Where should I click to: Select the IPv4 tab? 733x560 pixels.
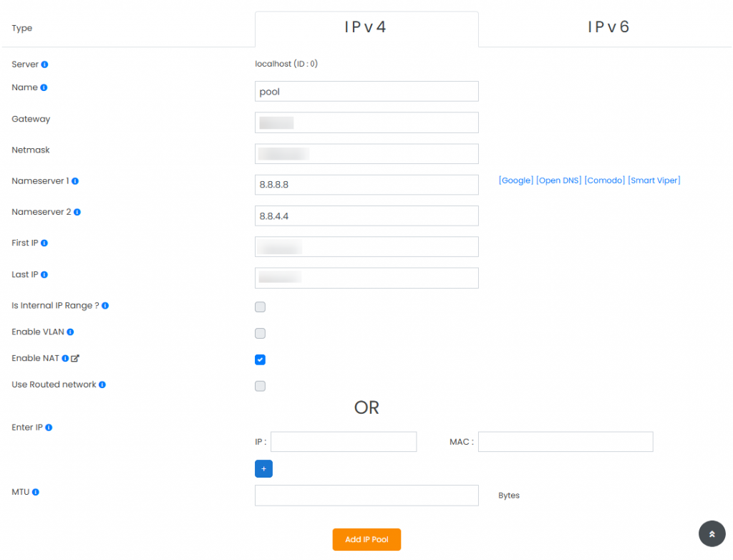366,27
